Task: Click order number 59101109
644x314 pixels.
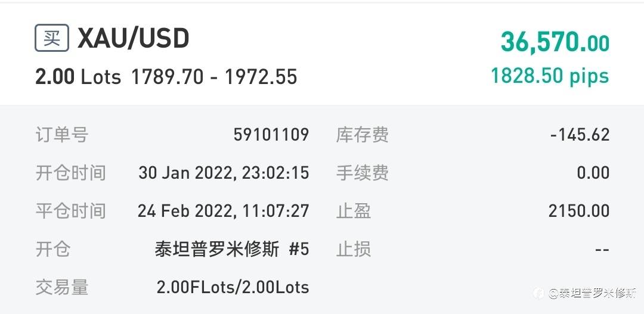Action: coord(271,135)
